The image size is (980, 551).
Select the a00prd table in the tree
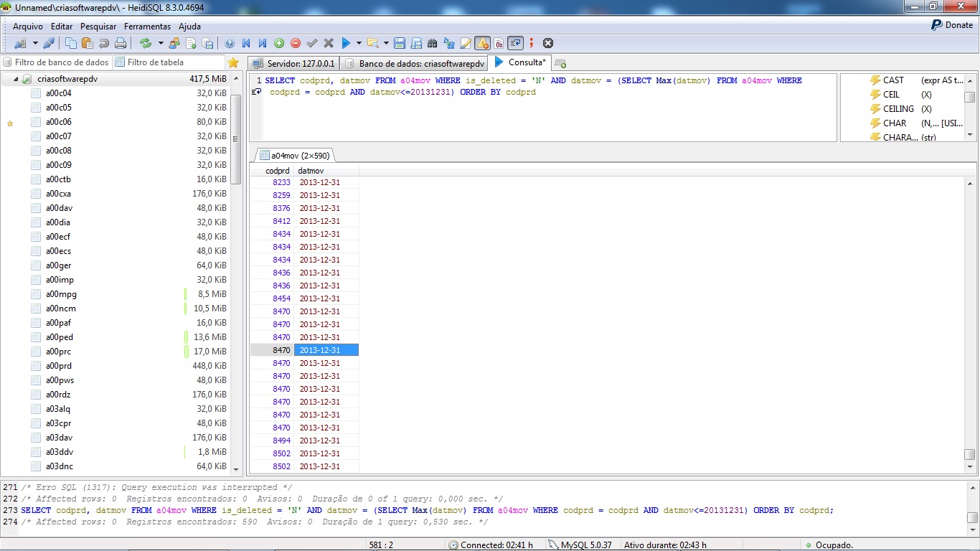coord(60,366)
